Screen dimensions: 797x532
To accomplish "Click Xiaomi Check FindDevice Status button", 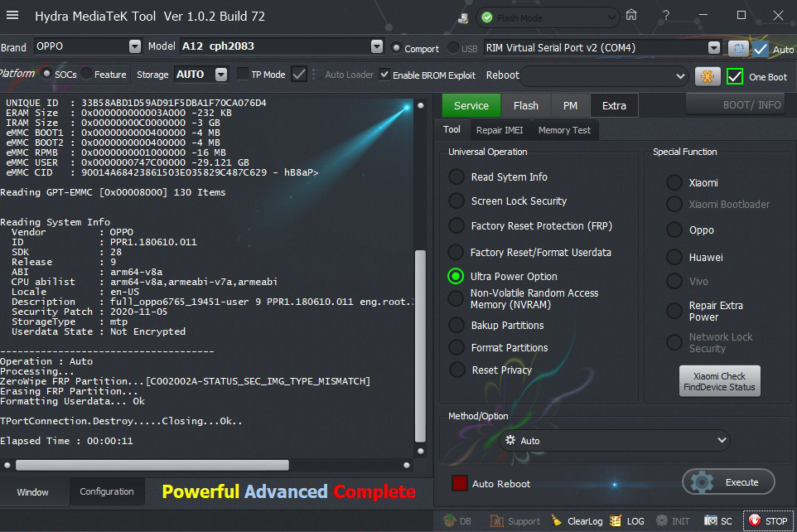I will coord(720,381).
